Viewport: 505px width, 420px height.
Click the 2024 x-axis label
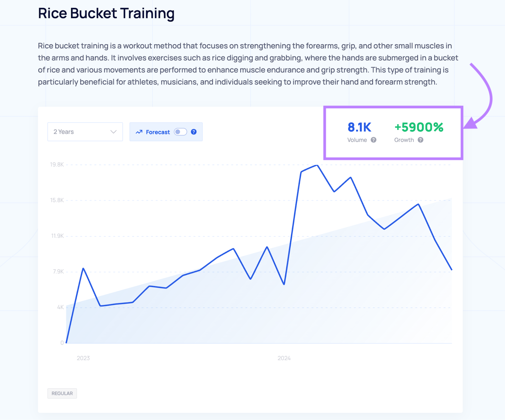tap(284, 358)
